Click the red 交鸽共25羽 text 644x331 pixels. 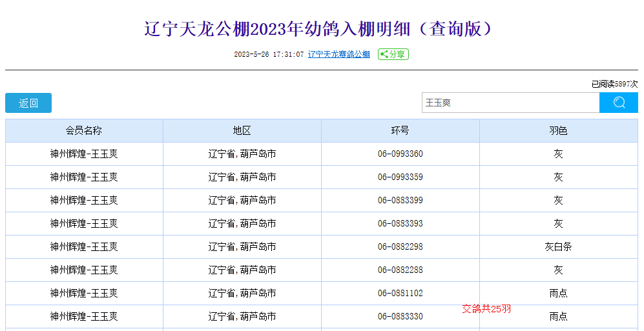click(486, 309)
